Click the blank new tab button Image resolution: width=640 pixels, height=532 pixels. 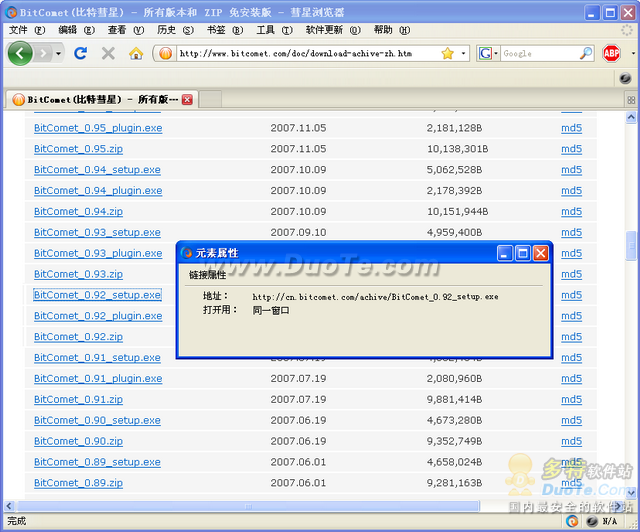point(211,99)
